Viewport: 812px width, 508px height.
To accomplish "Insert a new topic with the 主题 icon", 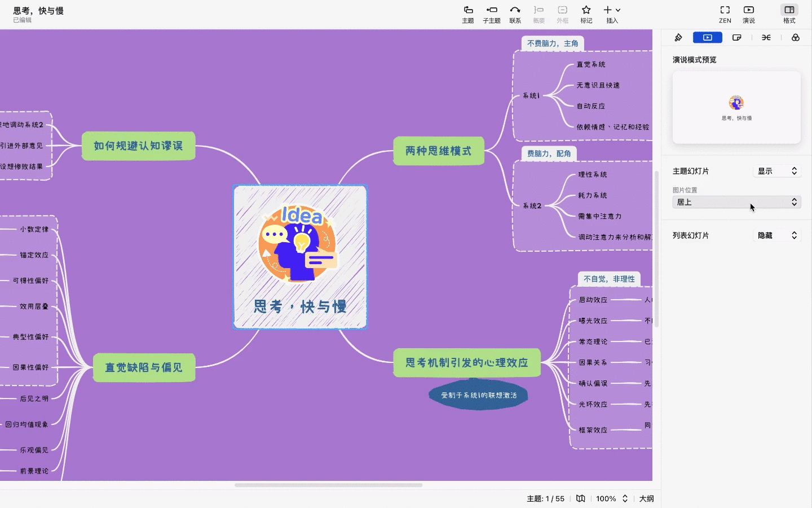I will (467, 14).
